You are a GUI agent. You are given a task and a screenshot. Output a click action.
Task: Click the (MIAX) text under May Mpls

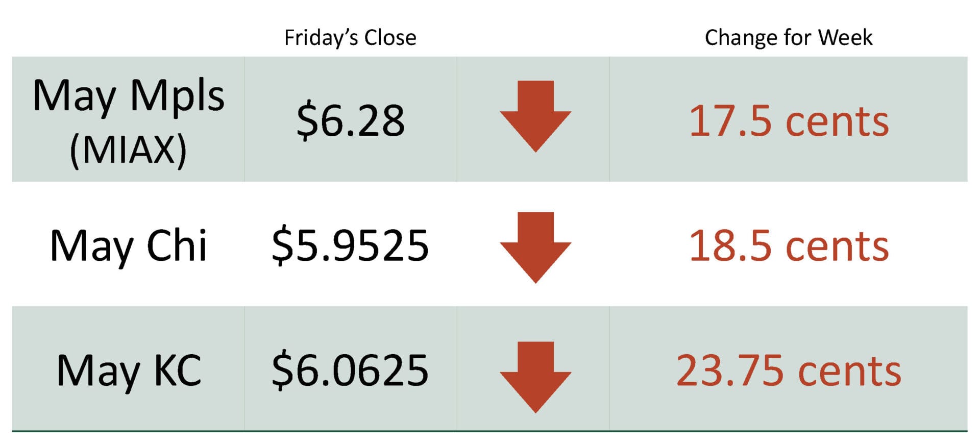[129, 150]
